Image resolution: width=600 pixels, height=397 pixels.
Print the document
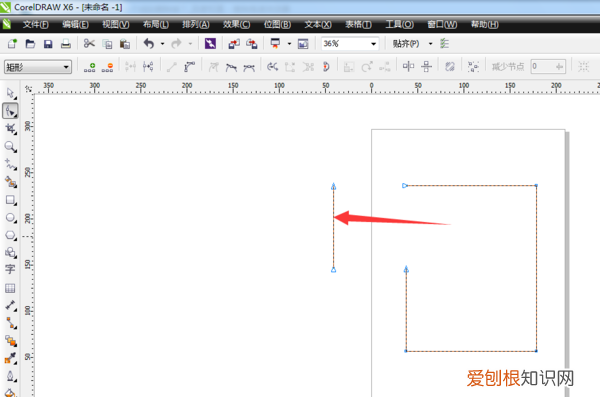pyautogui.click(x=66, y=44)
